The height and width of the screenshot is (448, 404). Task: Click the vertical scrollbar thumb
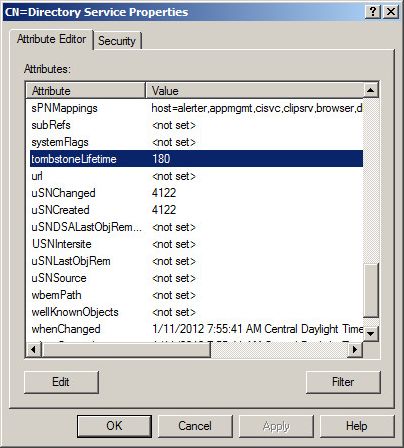pyautogui.click(x=371, y=290)
